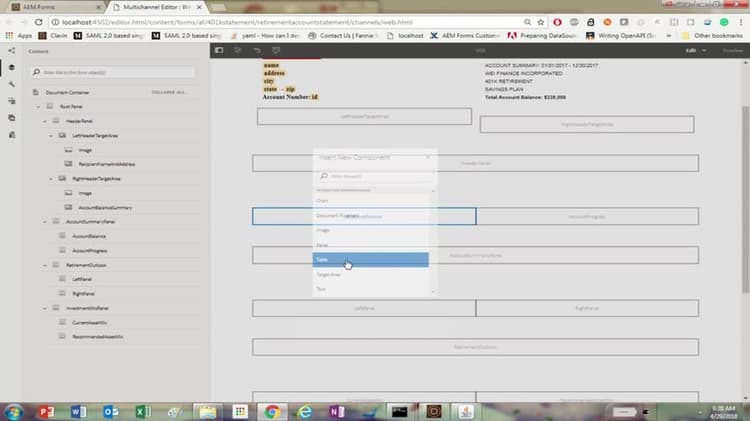Click the RetirementOutlook placeholder on canvas
This screenshot has height=421, width=750.
pos(475,347)
